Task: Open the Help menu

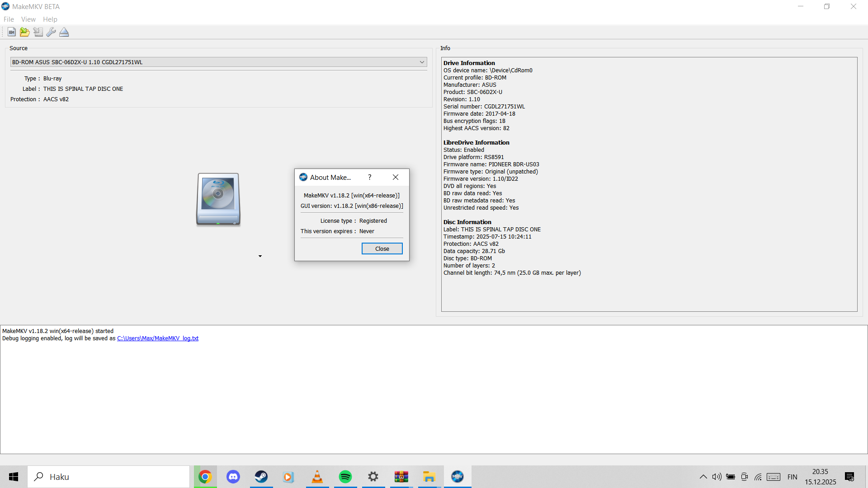Action: (50, 19)
